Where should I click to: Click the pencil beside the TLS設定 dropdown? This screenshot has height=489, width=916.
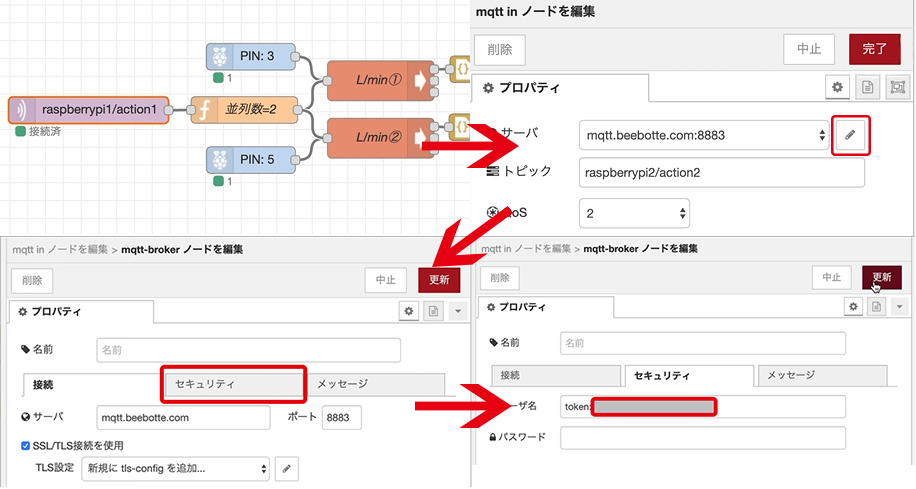click(286, 469)
